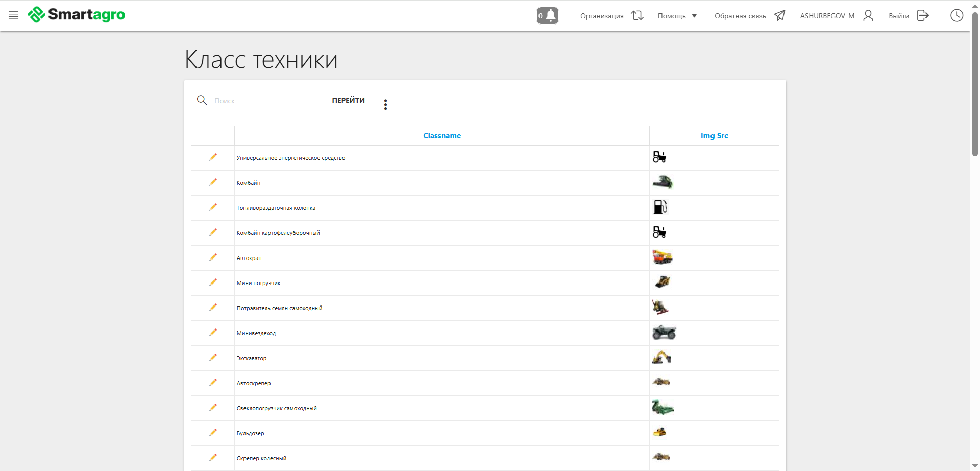The height and width of the screenshot is (471, 980).
Task: Open the ASHURBEGOV_M user profile
Action: (x=837, y=16)
